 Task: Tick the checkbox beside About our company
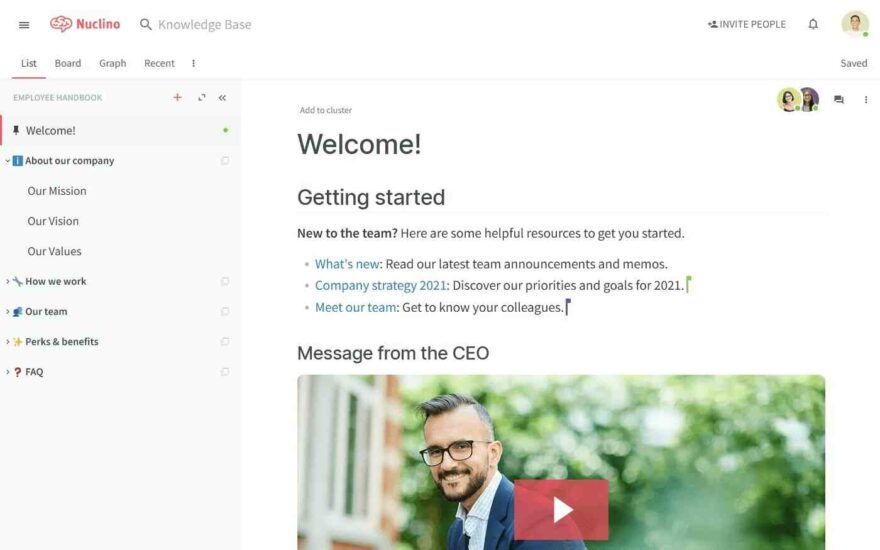coord(225,161)
